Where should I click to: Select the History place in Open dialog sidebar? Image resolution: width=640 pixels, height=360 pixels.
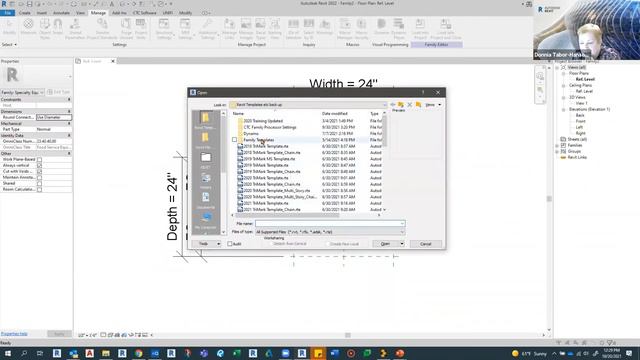(x=206, y=181)
